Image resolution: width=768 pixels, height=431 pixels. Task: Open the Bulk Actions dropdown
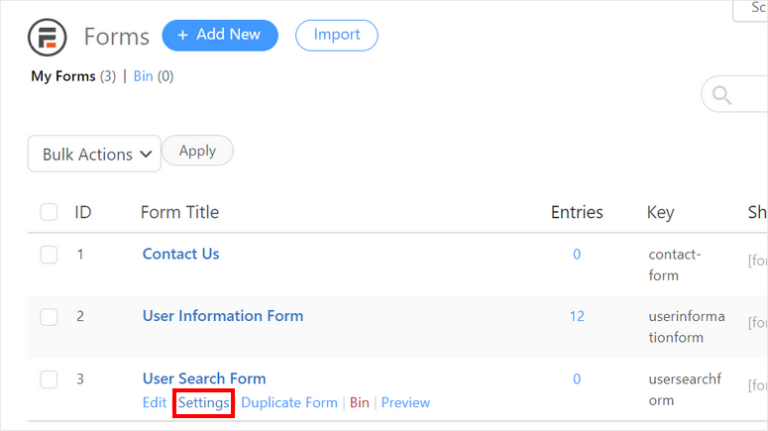94,154
